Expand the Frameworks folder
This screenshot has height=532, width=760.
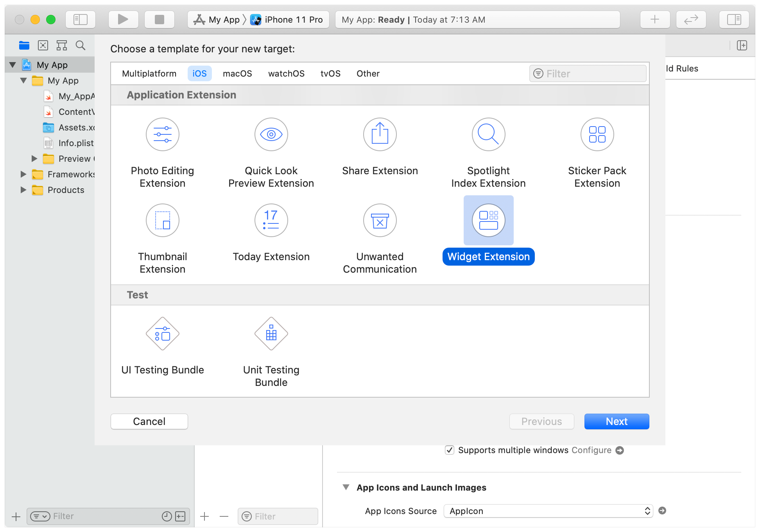point(23,174)
